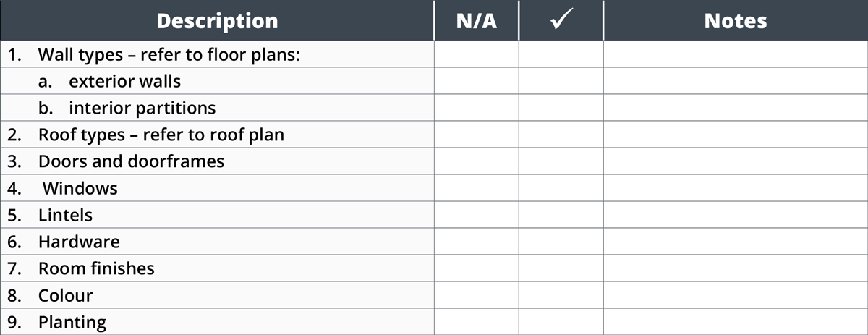Select the Notes column header
The height and width of the screenshot is (335, 868).
[x=736, y=20]
